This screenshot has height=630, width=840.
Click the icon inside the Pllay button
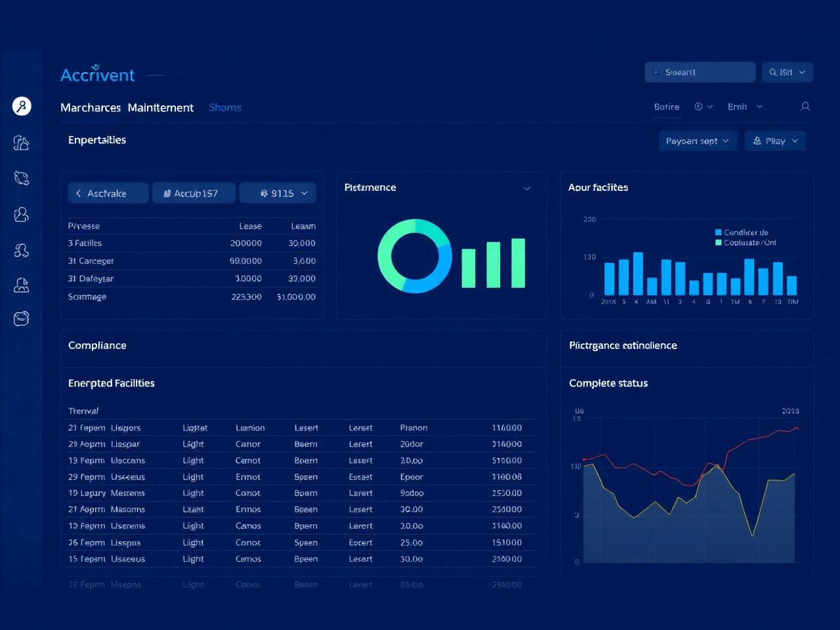tap(757, 140)
